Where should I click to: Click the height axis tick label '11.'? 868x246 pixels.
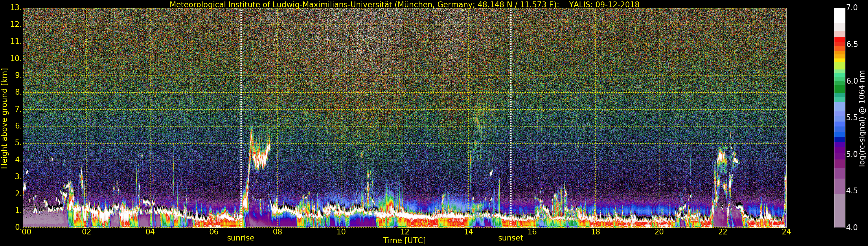point(16,41)
